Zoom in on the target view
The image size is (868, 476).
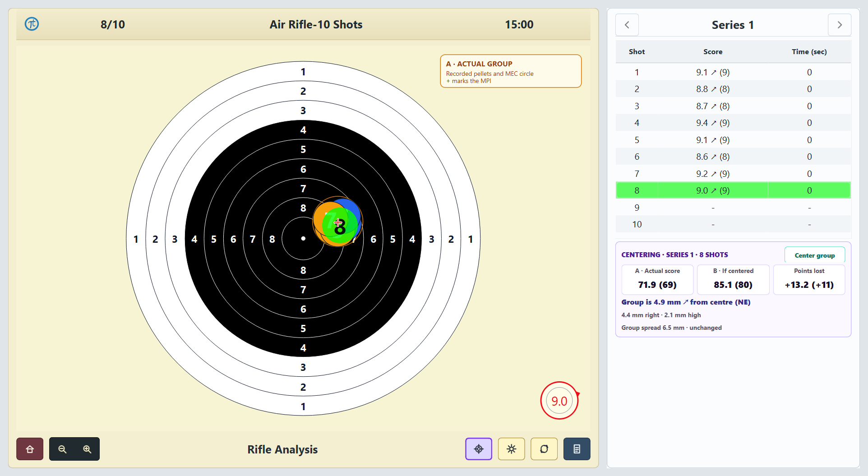87,449
